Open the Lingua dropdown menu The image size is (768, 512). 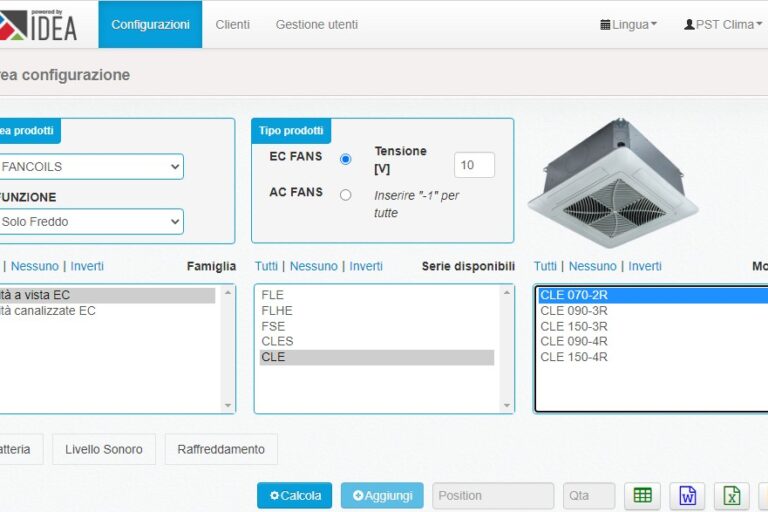point(628,24)
